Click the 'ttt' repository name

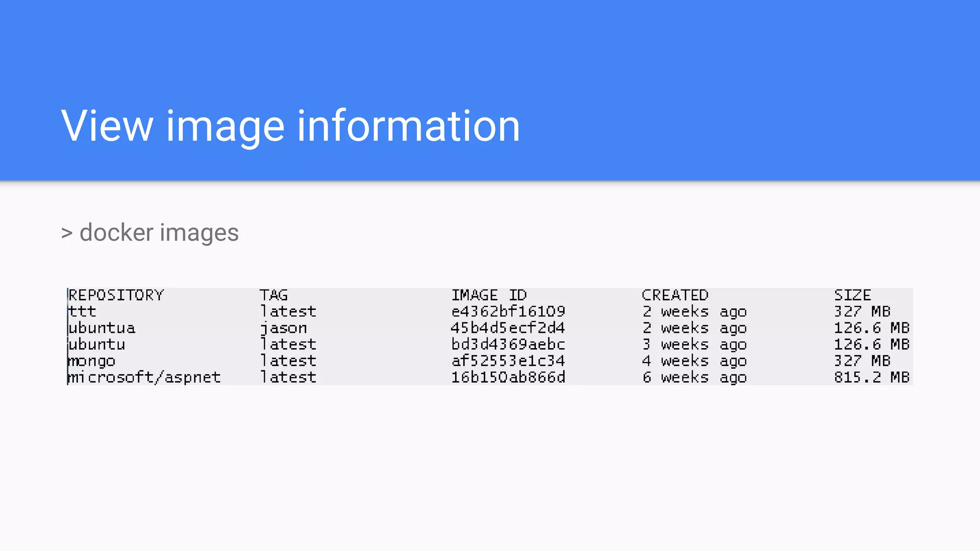(x=82, y=311)
